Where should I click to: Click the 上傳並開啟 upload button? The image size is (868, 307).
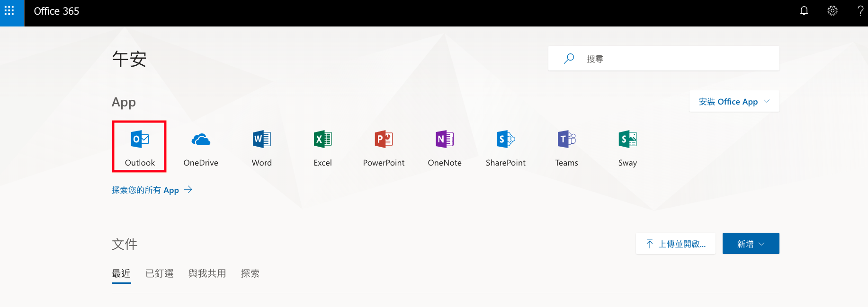click(675, 244)
